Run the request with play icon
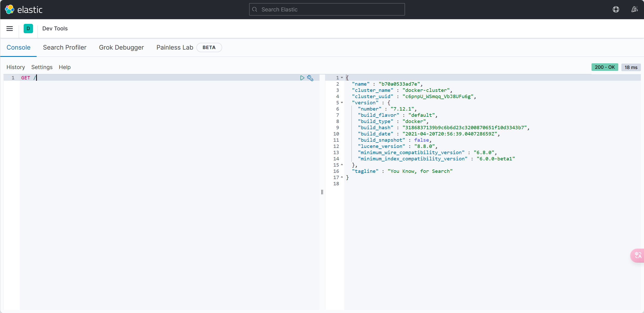644x313 pixels. [302, 78]
